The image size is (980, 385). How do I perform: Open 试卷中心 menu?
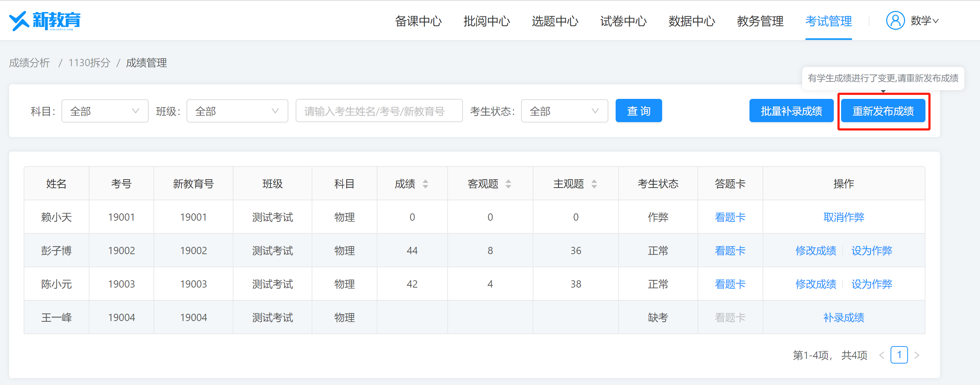coord(623,21)
